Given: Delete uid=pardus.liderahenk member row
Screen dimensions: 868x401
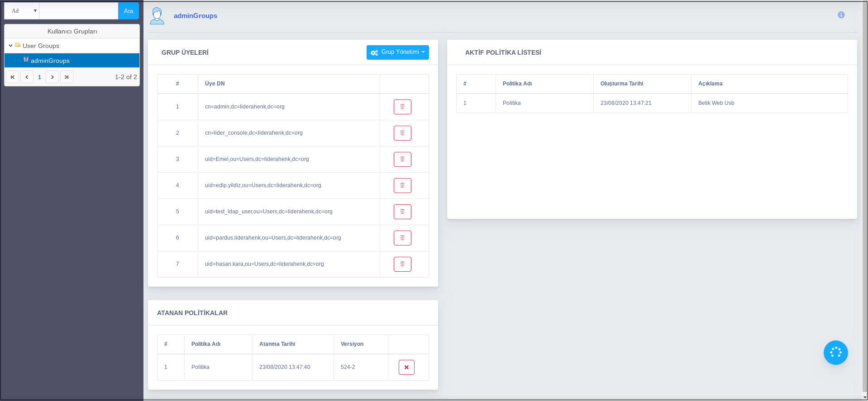Looking at the screenshot, I should [402, 238].
